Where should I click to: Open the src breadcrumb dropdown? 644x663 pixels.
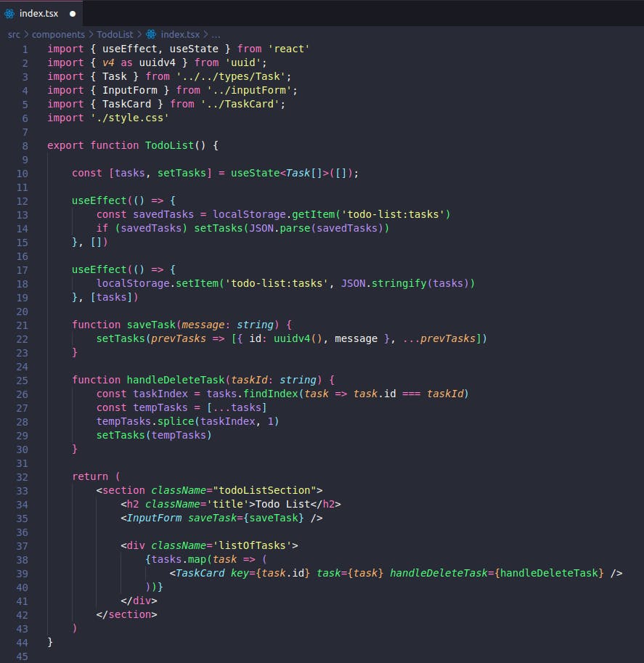[x=13, y=34]
